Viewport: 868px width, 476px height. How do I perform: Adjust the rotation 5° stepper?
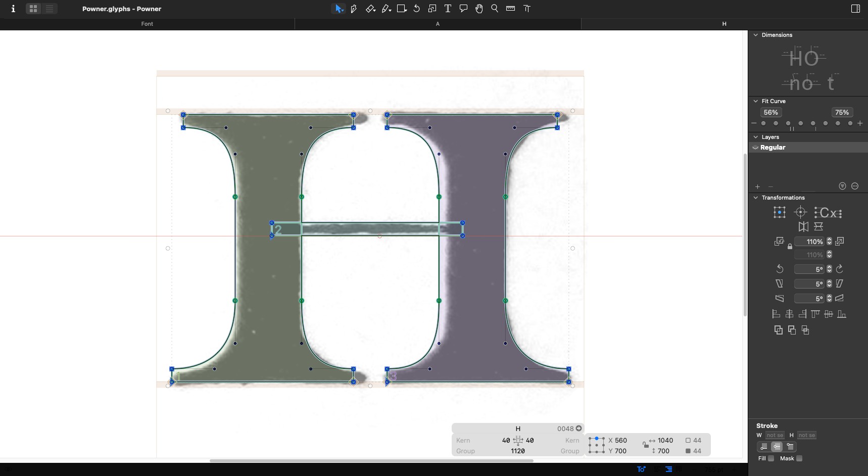click(829, 269)
